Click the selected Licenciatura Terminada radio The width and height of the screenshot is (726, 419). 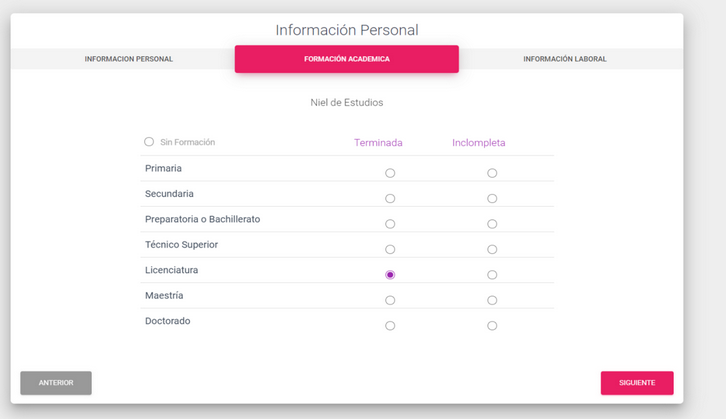(390, 275)
